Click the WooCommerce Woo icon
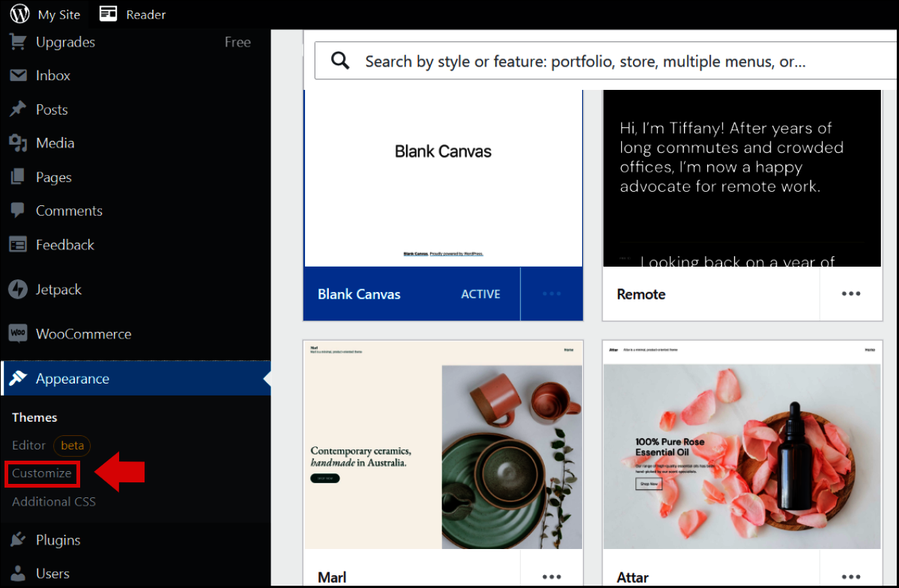Image resolution: width=899 pixels, height=588 pixels. tap(18, 333)
